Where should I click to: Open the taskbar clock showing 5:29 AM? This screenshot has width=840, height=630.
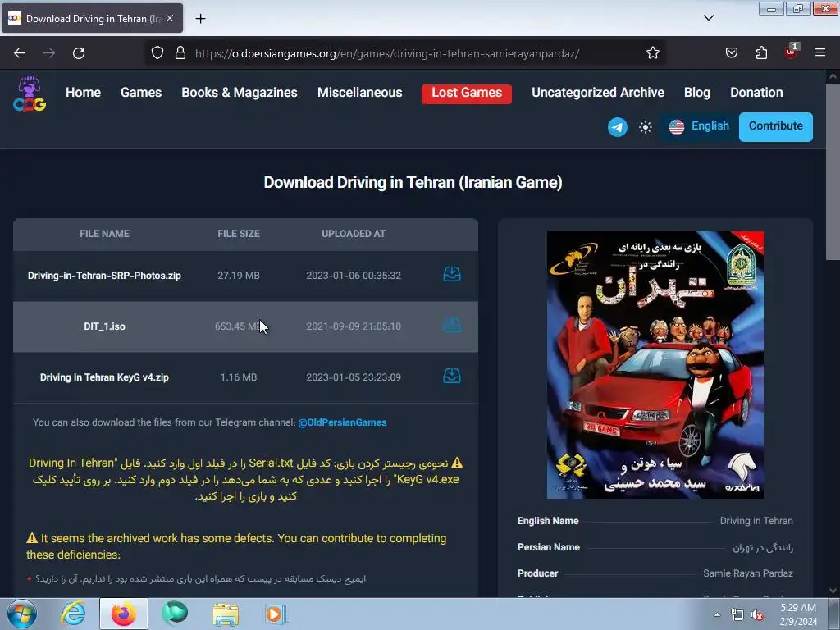tap(798, 614)
